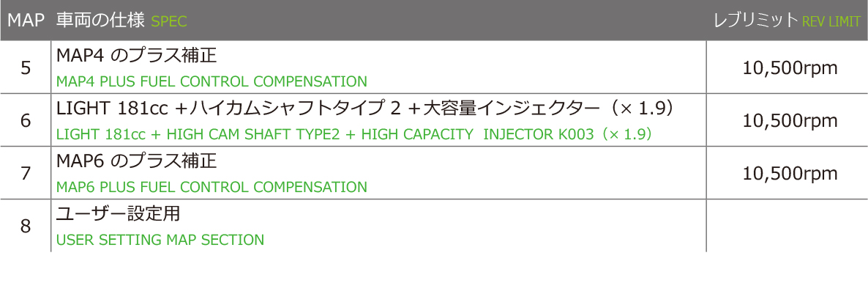Click the HIGH CAPACITY INJECTOR K003 line
The width and height of the screenshot is (868, 283).
click(x=353, y=134)
